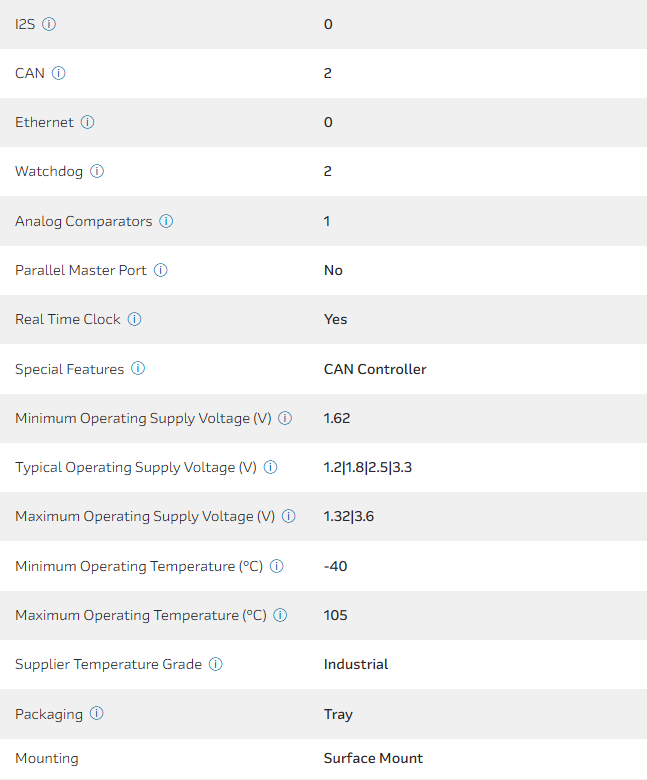Click Minimum Operating Supply Voltage info icon
The height and width of the screenshot is (780, 647).
pos(285,418)
